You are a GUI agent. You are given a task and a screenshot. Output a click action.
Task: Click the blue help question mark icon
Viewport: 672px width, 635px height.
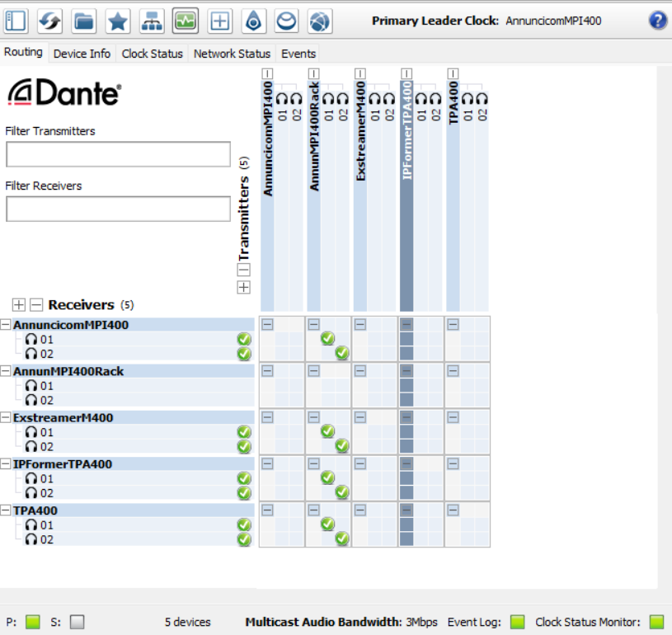point(657,21)
